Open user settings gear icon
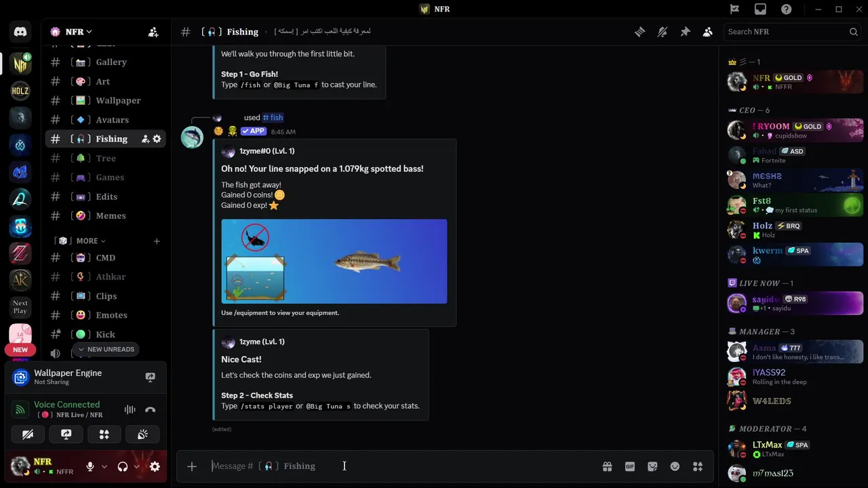This screenshot has height=488, width=868. click(155, 466)
